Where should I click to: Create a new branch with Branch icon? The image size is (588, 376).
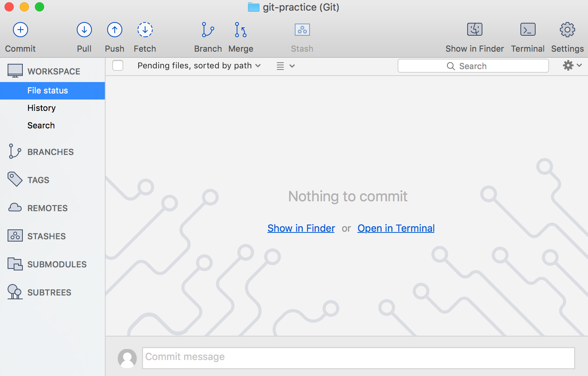coord(208,30)
